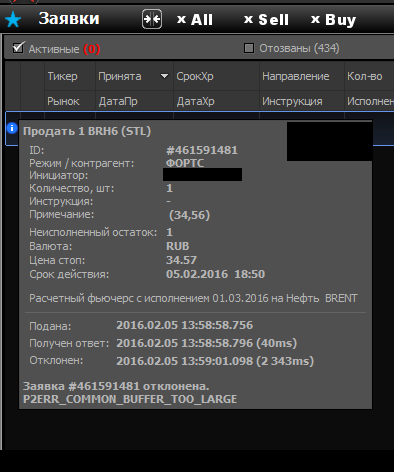Click the collapse arrows icon next to Заявки

coord(152,19)
